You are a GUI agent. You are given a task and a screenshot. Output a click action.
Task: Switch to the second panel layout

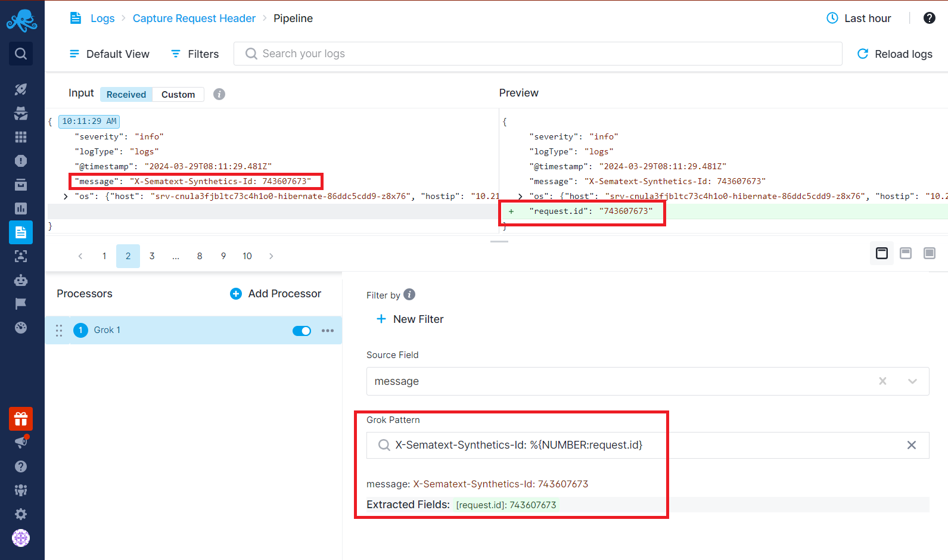pos(906,253)
